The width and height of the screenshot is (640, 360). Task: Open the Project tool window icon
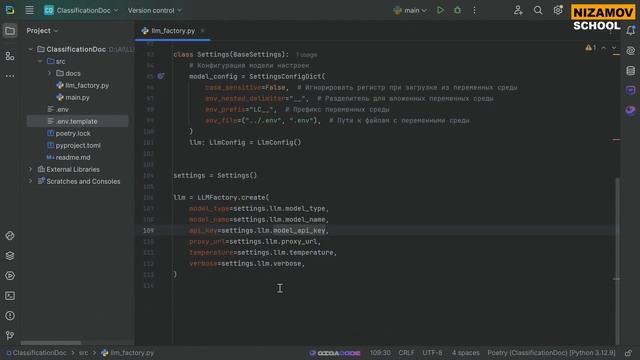[10, 31]
